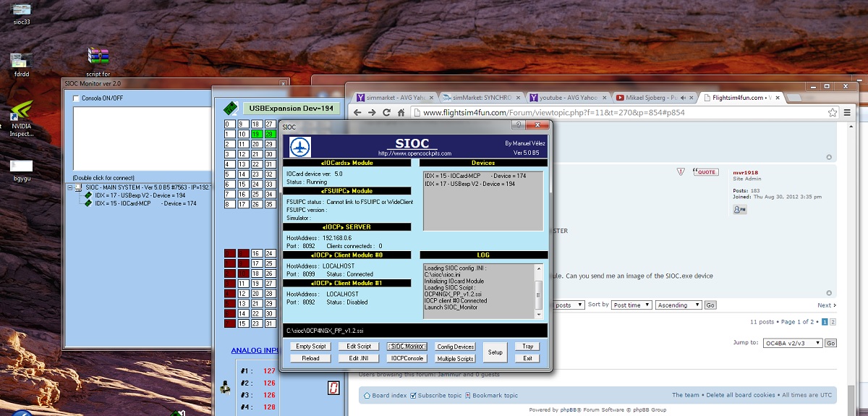The height and width of the screenshot is (416, 868).
Task: Expand the Jump to OC4BA v2/v3 dropdown
Action: click(x=793, y=343)
